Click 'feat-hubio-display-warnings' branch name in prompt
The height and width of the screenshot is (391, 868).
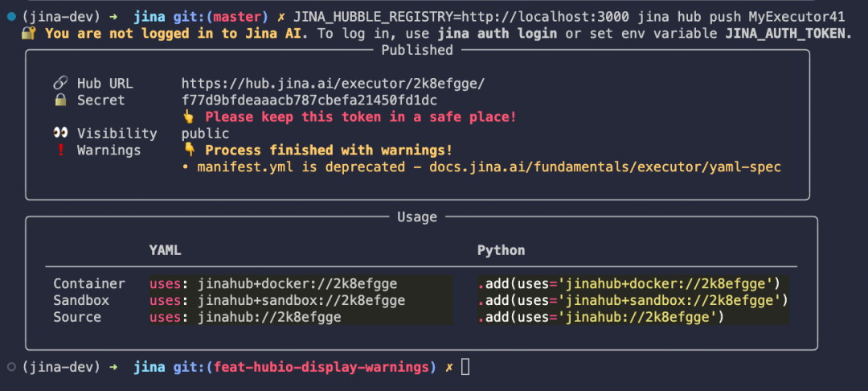click(321, 366)
